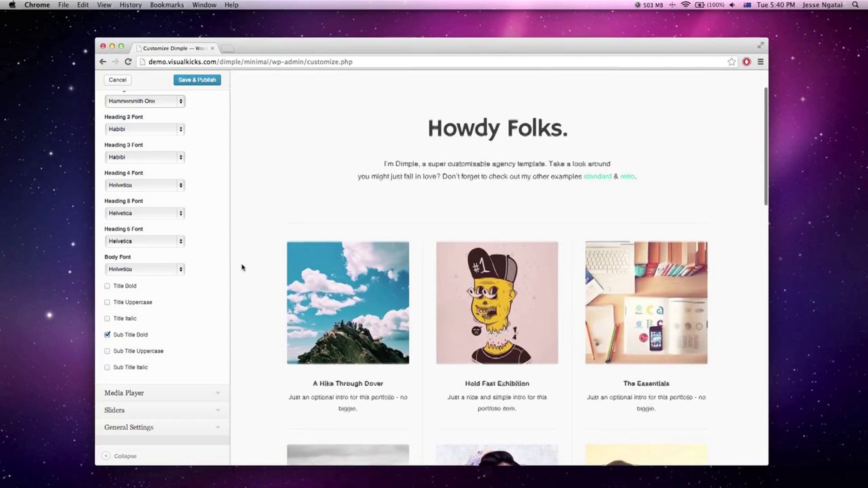Image resolution: width=868 pixels, height=488 pixels.
Task: Open the Apple menu
Action: pyautogui.click(x=12, y=5)
